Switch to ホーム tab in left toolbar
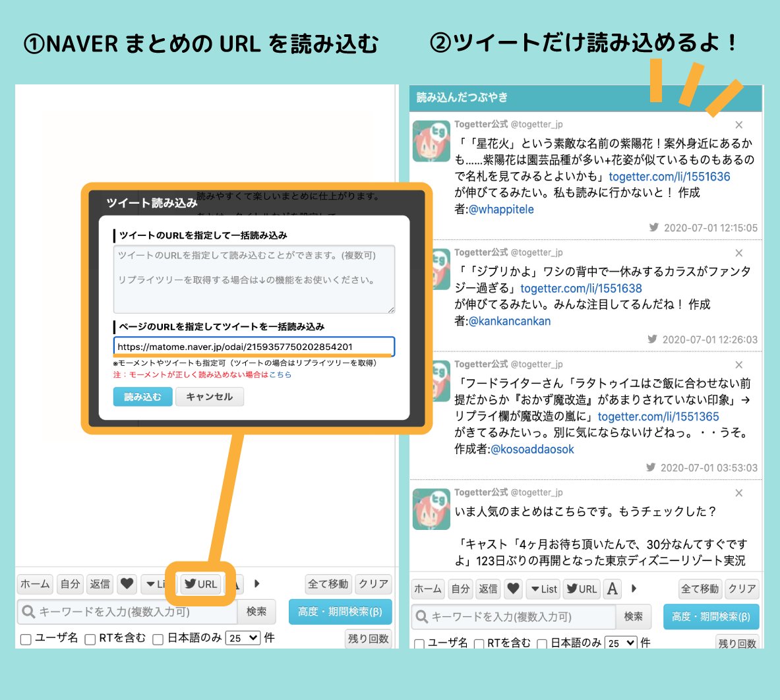780x700 pixels. point(35,584)
